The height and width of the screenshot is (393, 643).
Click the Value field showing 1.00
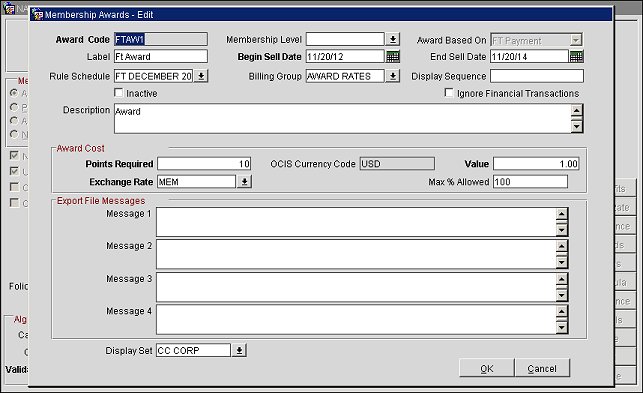pyautogui.click(x=536, y=164)
